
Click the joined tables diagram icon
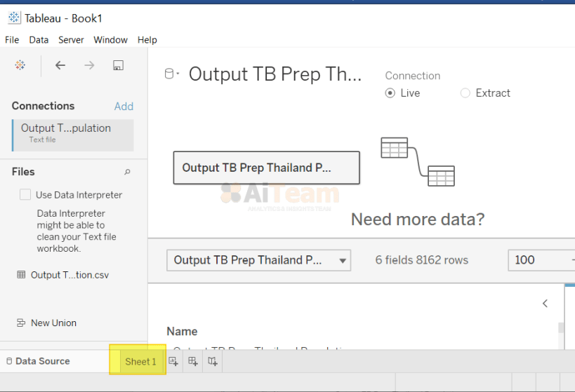[x=418, y=161]
